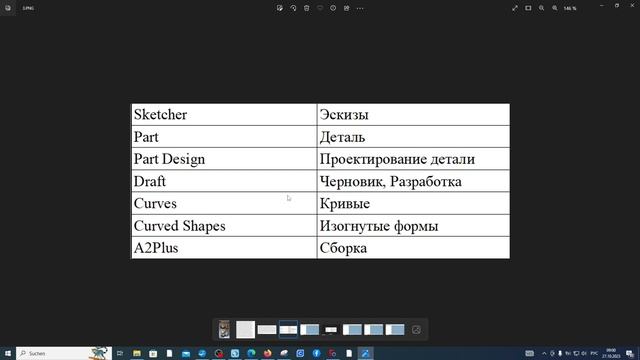Open touch keyboard from system tray
Screen dimensions: 640x360
click(x=529, y=353)
